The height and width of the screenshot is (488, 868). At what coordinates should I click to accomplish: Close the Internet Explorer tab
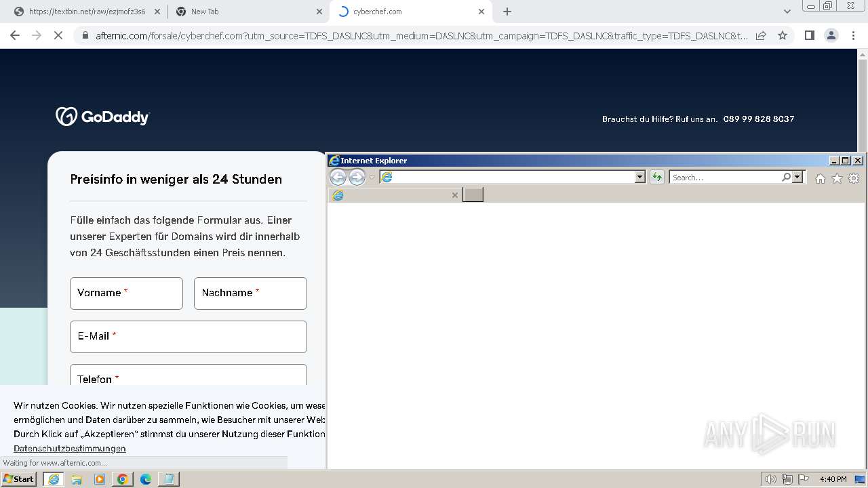455,195
